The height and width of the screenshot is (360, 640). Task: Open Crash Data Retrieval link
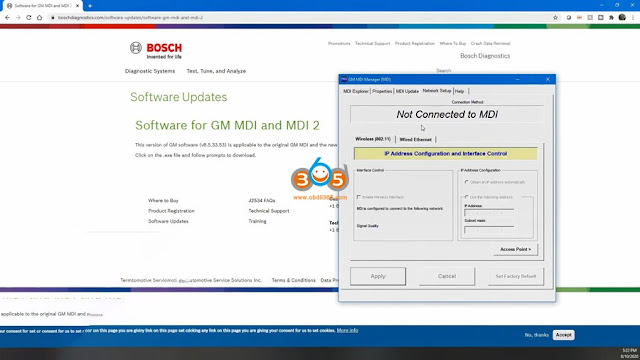pyautogui.click(x=490, y=43)
